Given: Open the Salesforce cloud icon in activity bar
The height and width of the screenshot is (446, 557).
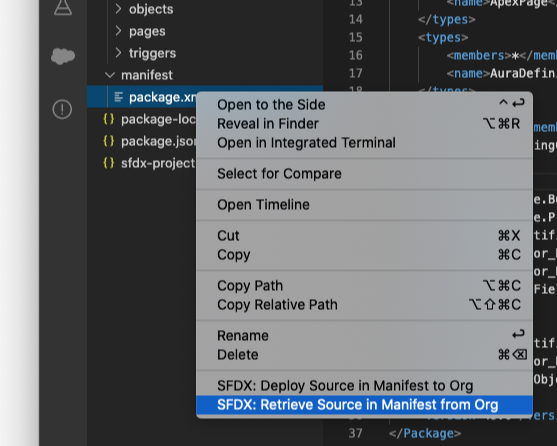Looking at the screenshot, I should (x=63, y=56).
